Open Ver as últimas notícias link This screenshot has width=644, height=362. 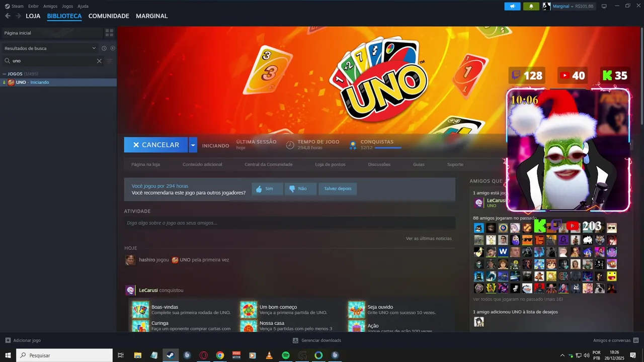[429, 238]
